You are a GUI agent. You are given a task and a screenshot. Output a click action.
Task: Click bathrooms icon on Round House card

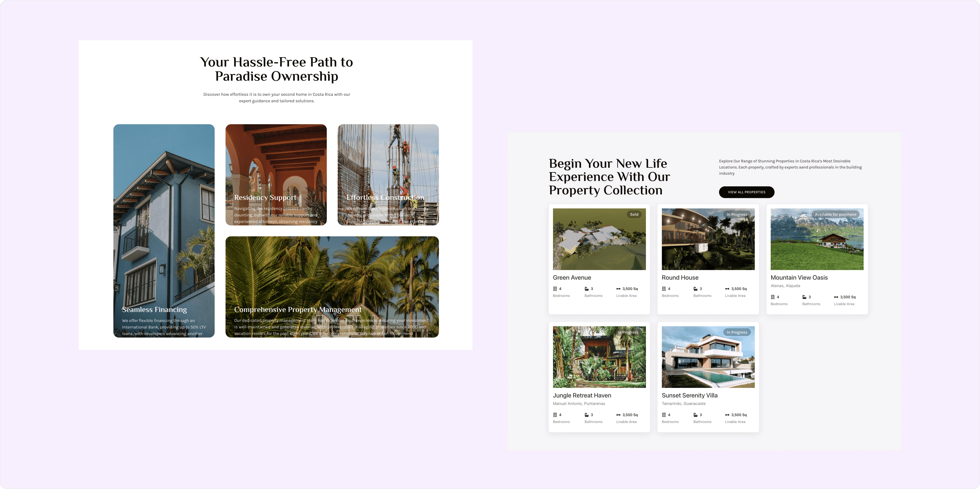pyautogui.click(x=695, y=289)
